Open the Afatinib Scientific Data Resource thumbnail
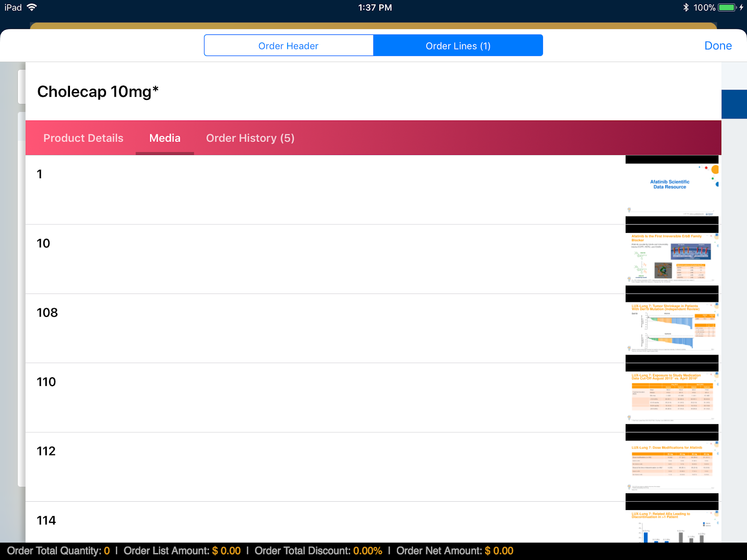This screenshot has height=560, width=747. [671, 190]
